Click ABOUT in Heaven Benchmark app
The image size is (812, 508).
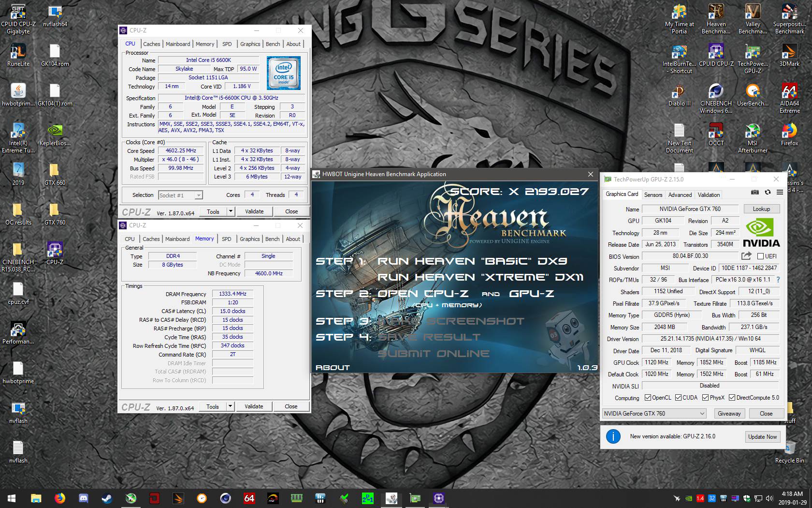pos(333,368)
